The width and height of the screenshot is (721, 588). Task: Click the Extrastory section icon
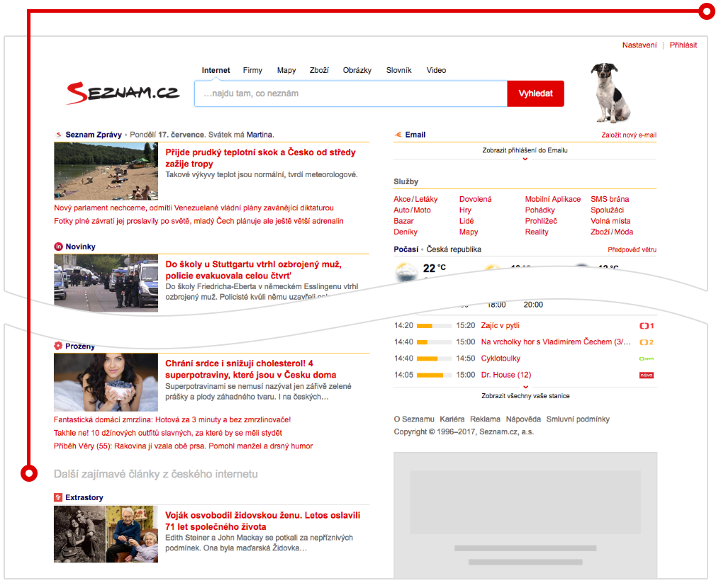[x=58, y=497]
